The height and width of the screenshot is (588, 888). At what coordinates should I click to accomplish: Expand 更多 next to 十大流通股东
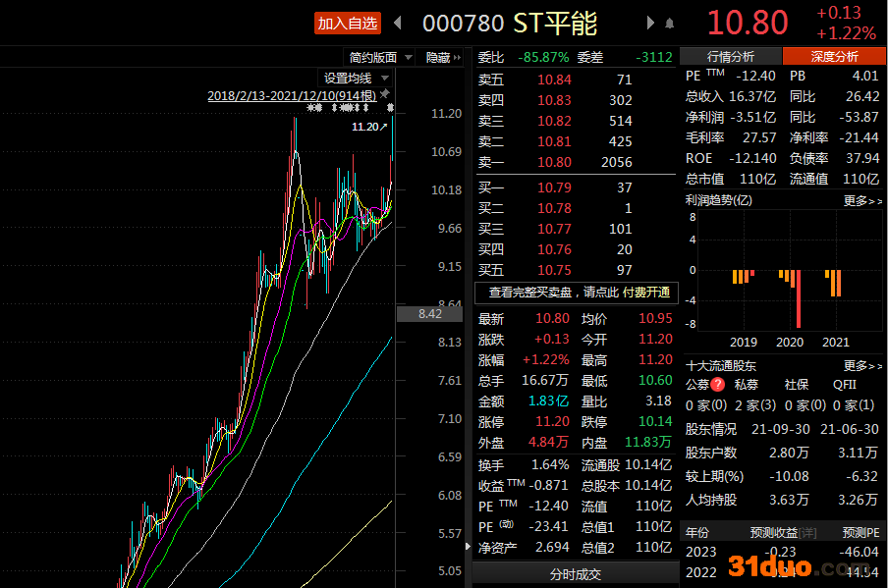point(861,365)
